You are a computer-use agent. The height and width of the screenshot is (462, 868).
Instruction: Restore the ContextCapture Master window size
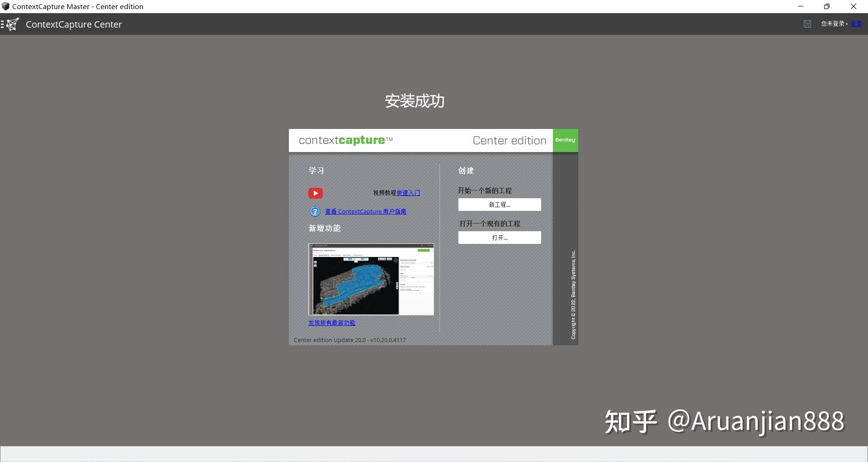(x=827, y=6)
